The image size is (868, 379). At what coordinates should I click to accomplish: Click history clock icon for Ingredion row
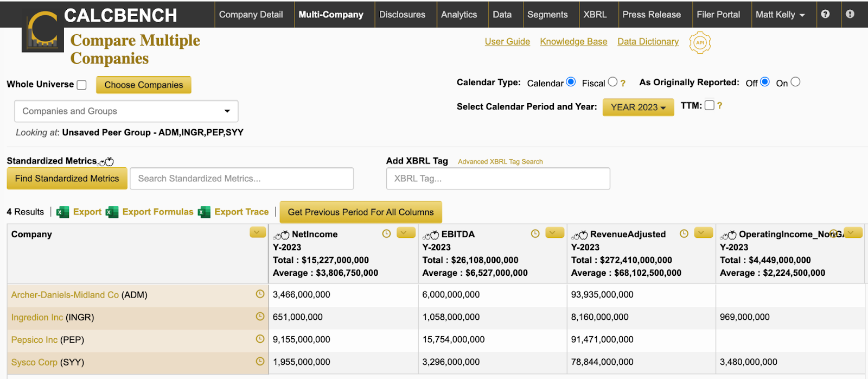point(260,316)
